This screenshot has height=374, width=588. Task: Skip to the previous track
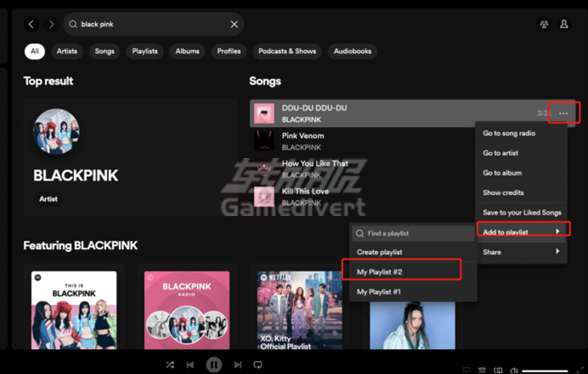190,364
